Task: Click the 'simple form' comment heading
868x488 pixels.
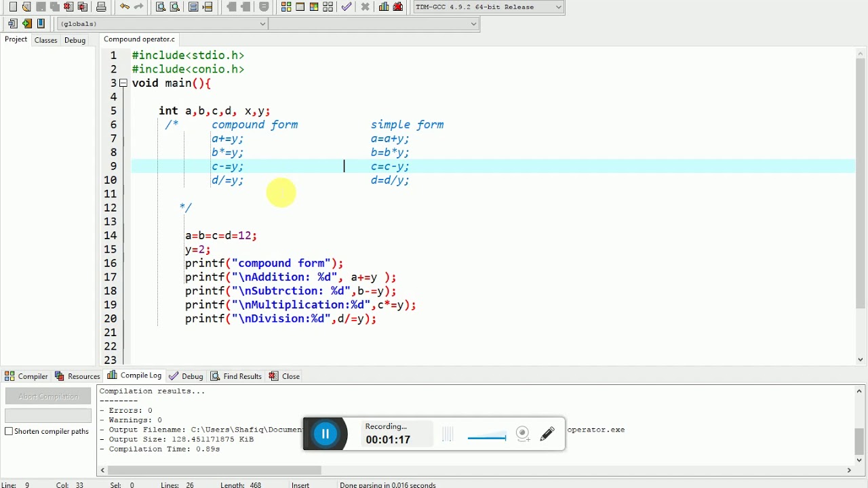Action: click(x=407, y=125)
